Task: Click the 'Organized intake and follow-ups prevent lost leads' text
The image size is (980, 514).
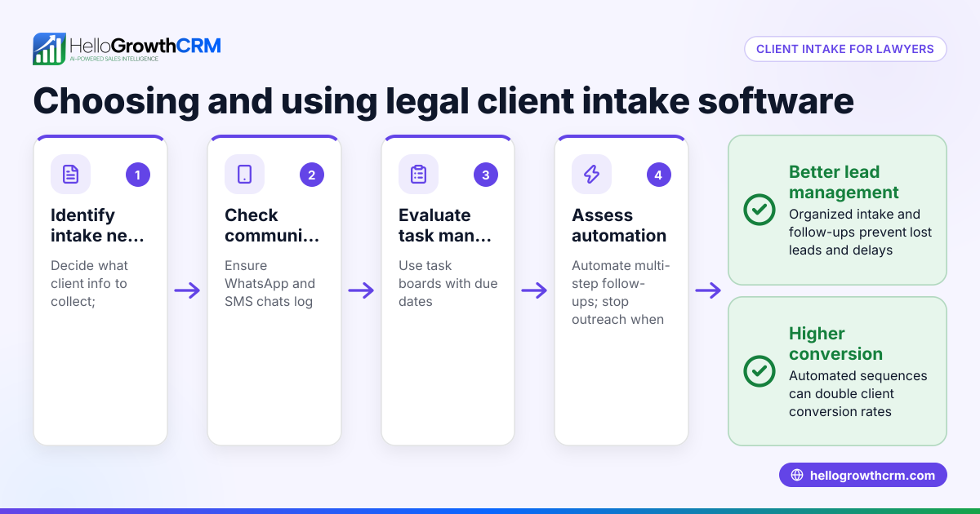Action: pyautogui.click(x=860, y=232)
